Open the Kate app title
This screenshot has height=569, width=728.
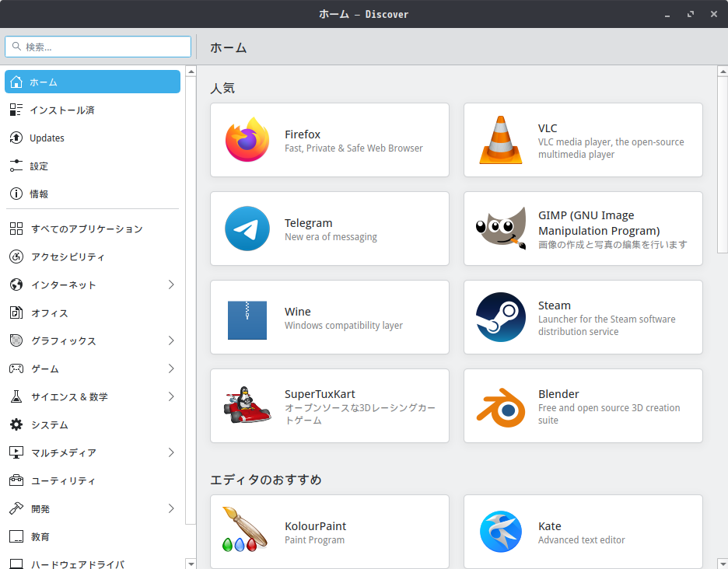pyautogui.click(x=550, y=526)
